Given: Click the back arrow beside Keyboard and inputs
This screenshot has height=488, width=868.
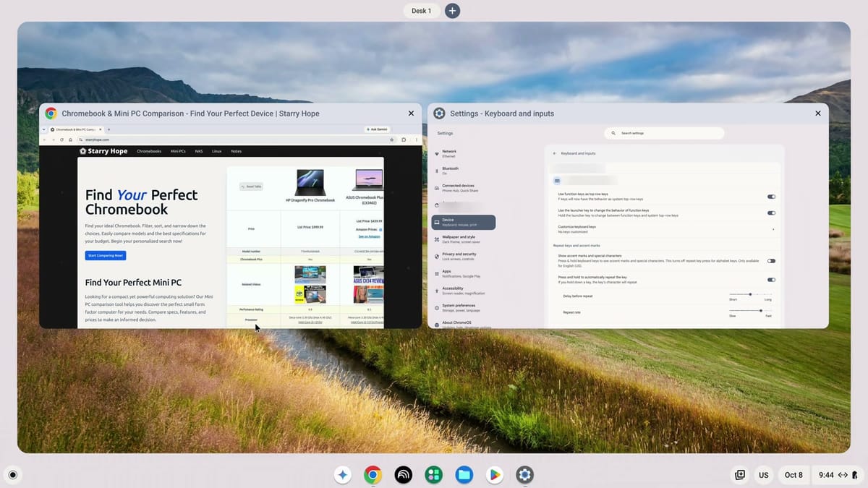Looking at the screenshot, I should pos(555,153).
